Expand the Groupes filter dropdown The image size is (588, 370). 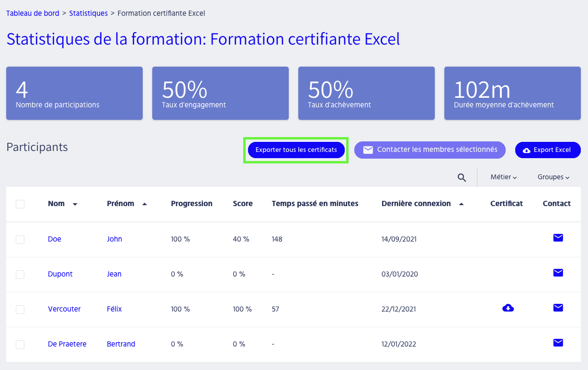[x=553, y=177]
